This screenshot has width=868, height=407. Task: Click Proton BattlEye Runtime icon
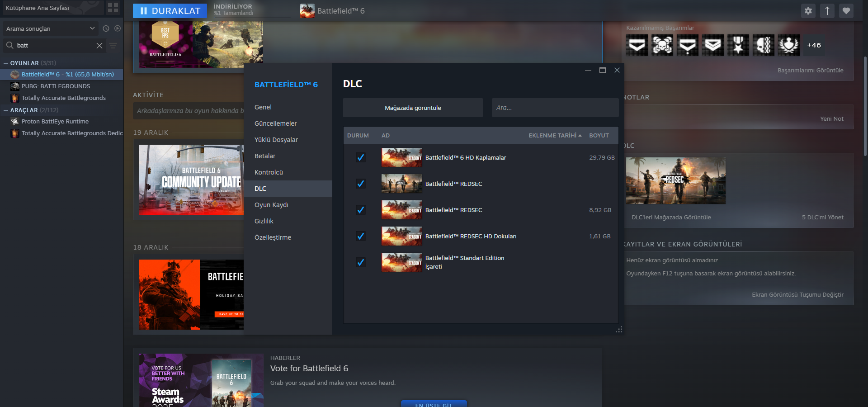[15, 121]
